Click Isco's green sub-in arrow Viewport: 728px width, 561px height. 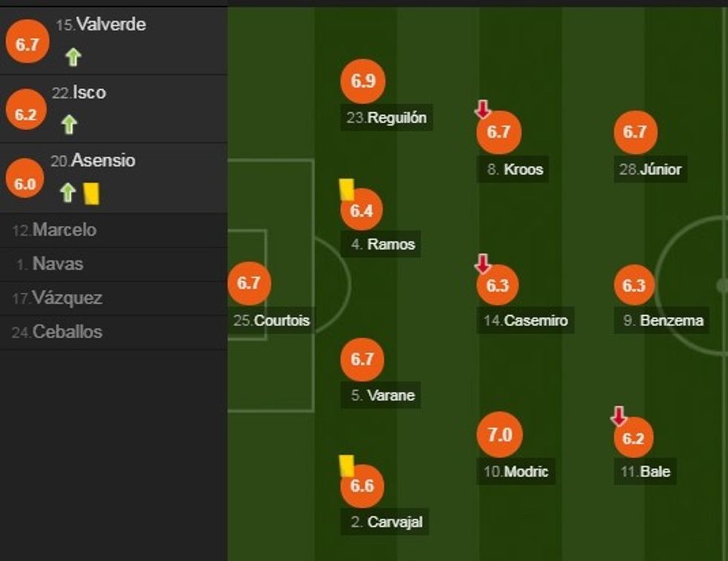tap(69, 124)
